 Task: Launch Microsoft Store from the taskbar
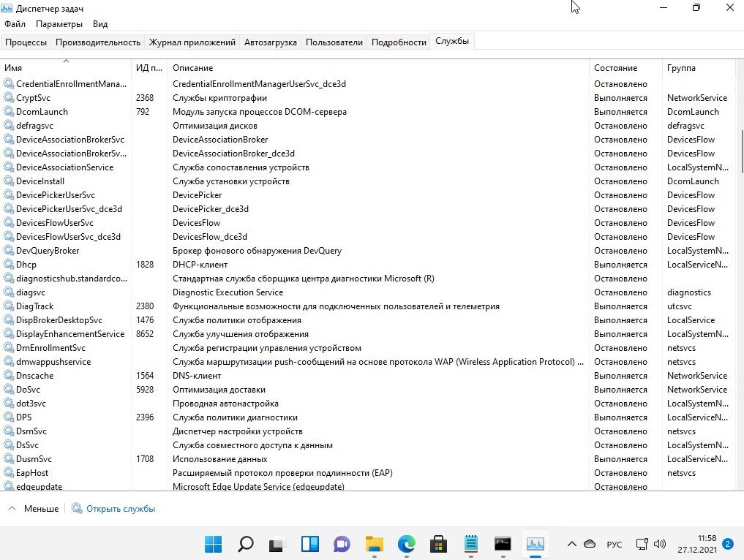[x=438, y=544]
